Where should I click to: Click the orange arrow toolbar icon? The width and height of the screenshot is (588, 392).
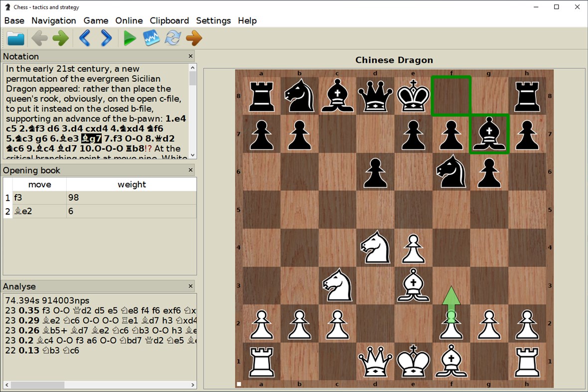(194, 38)
